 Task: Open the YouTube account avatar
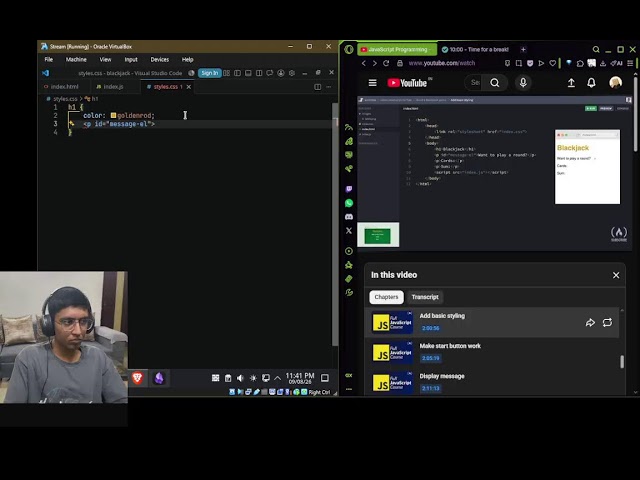(615, 83)
